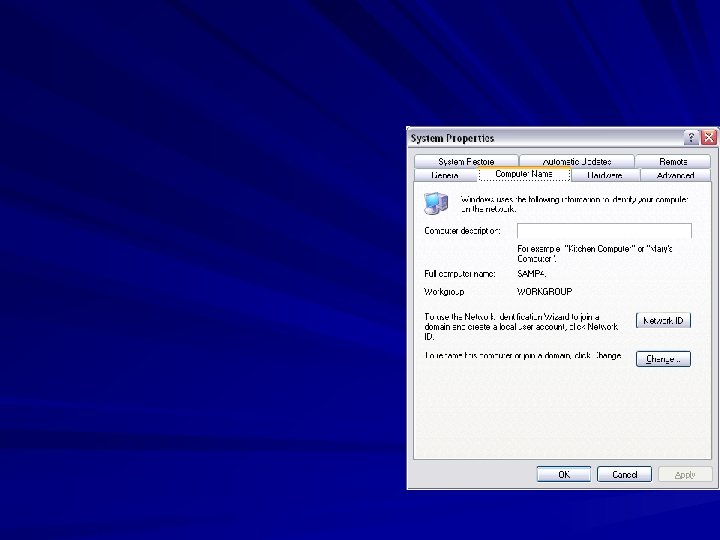Click the networked computer icon
Viewport: 720px width, 540px height.
[x=436, y=203]
